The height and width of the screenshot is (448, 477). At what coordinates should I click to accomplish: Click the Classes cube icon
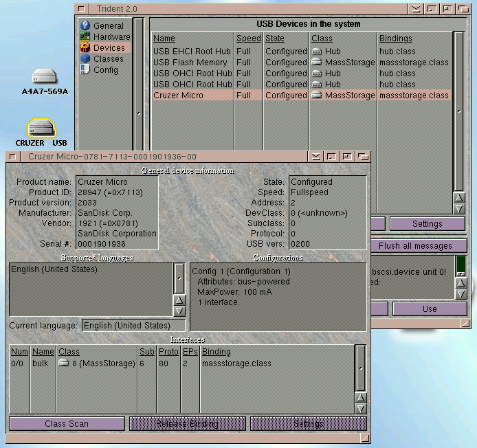click(85, 58)
